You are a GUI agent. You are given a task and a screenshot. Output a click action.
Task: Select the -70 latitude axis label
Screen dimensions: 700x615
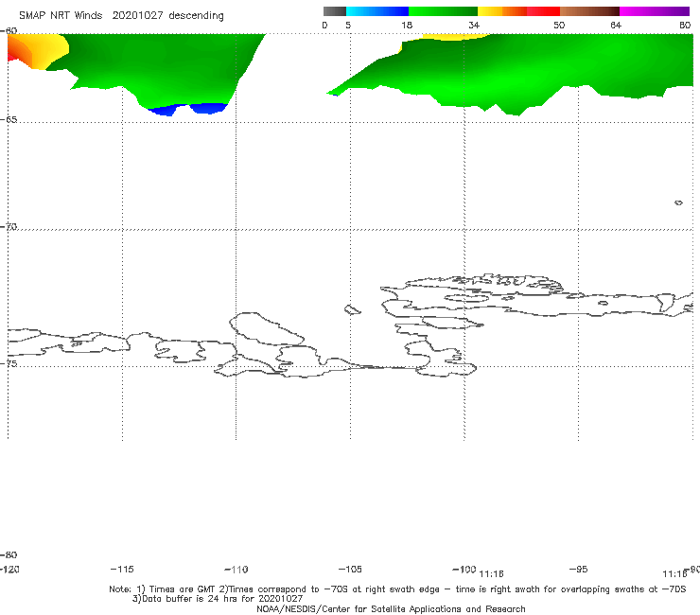click(9, 226)
